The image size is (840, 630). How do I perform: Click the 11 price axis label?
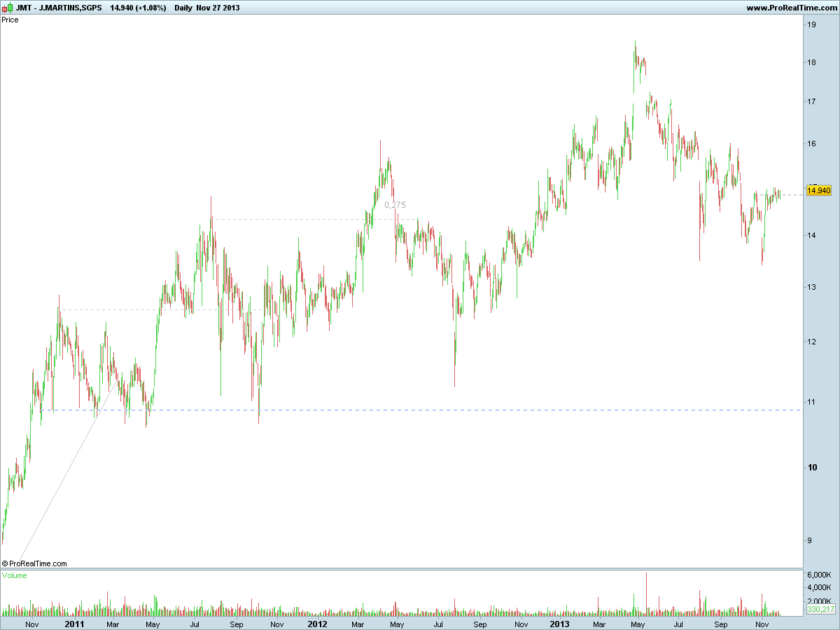click(x=811, y=402)
